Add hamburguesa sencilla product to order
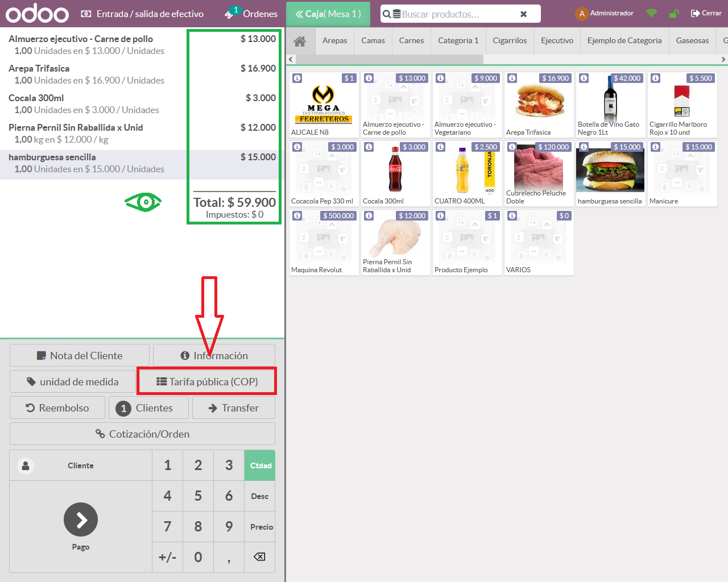728x582 pixels. 610,174
